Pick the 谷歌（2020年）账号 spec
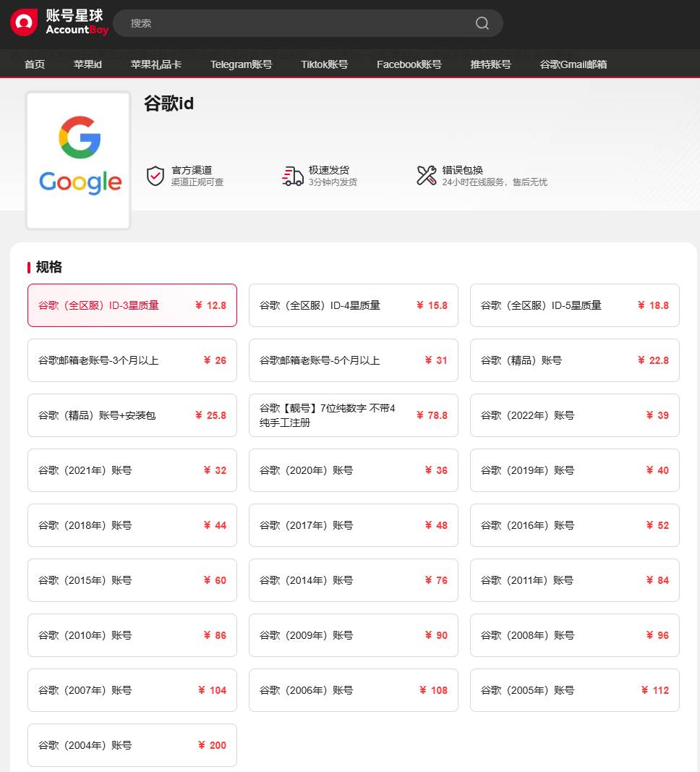 (x=354, y=470)
